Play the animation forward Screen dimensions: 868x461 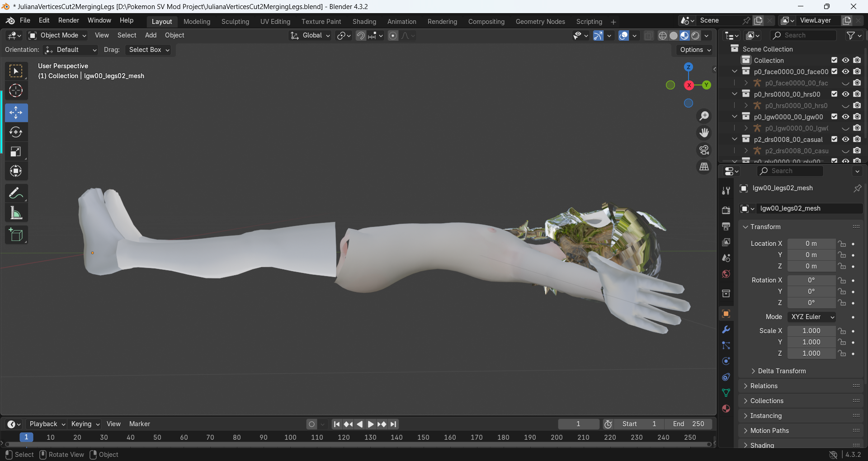point(371,424)
